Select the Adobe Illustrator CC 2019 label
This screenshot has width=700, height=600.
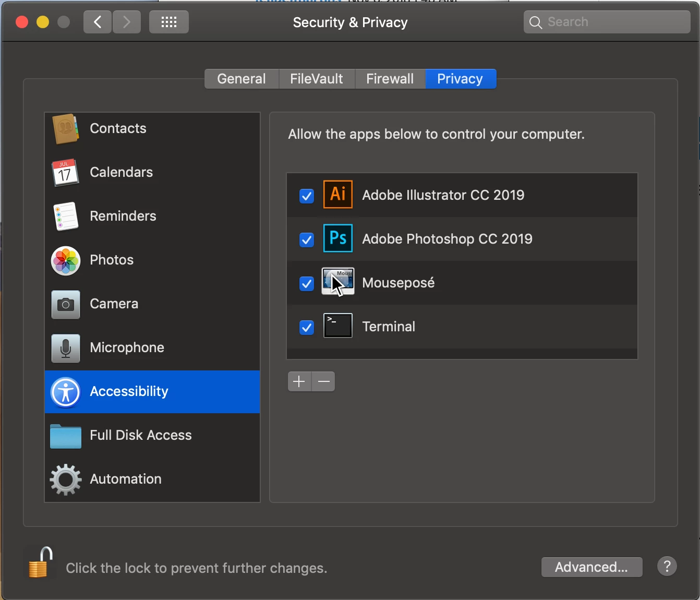pos(443,195)
